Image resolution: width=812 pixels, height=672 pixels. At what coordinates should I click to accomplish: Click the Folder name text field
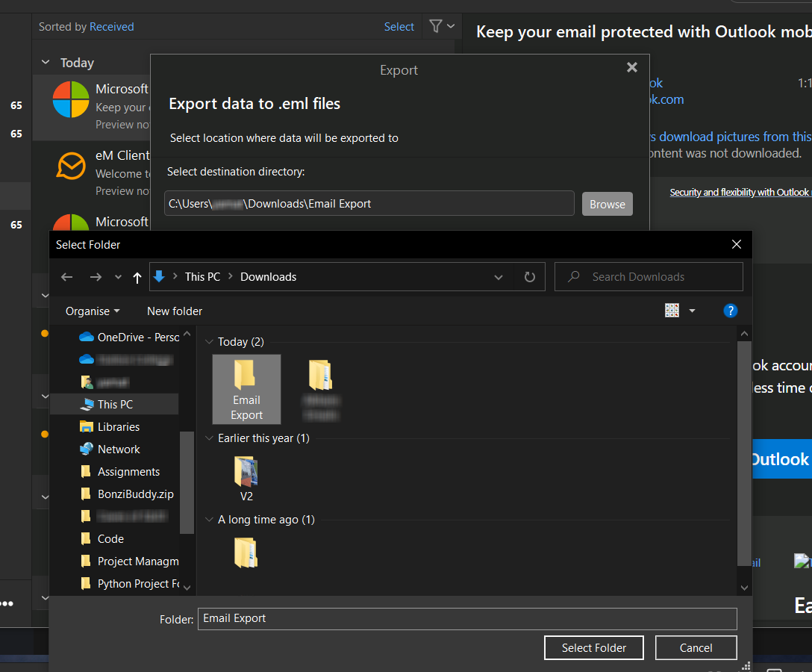click(x=467, y=619)
